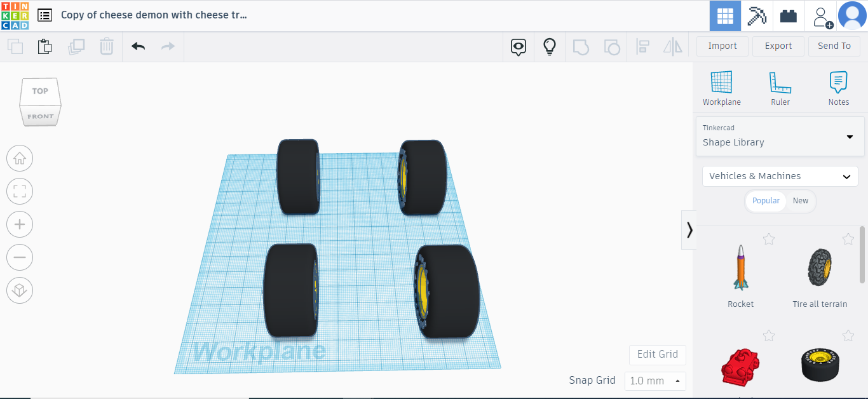868x399 pixels.
Task: Select the back-right wheel on workplane
Action: pos(423,177)
